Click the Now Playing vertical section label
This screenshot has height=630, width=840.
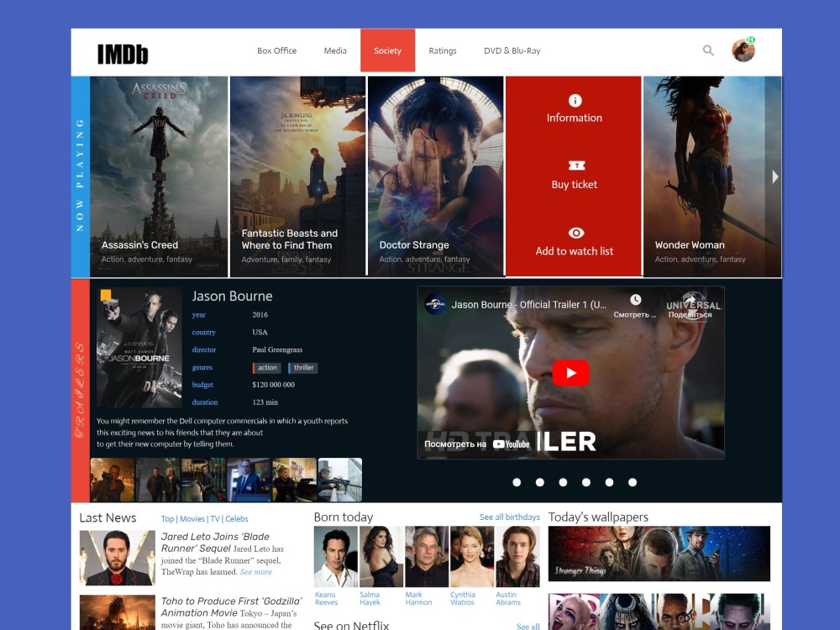[81, 176]
